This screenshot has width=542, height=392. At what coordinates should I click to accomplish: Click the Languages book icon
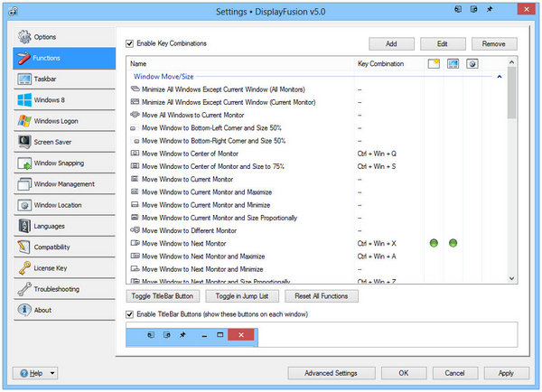(24, 226)
